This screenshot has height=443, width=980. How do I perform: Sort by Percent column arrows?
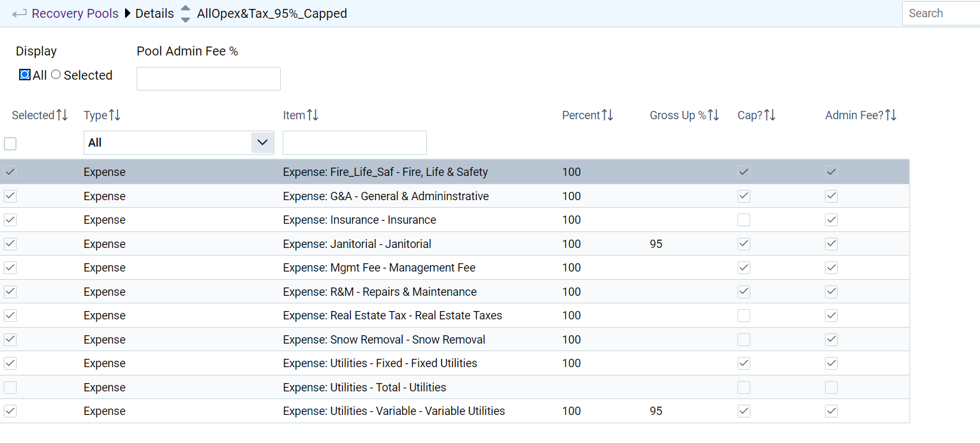point(607,115)
